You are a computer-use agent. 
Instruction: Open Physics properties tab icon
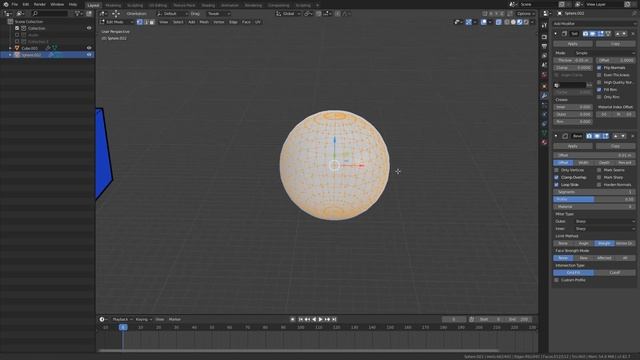point(544,114)
